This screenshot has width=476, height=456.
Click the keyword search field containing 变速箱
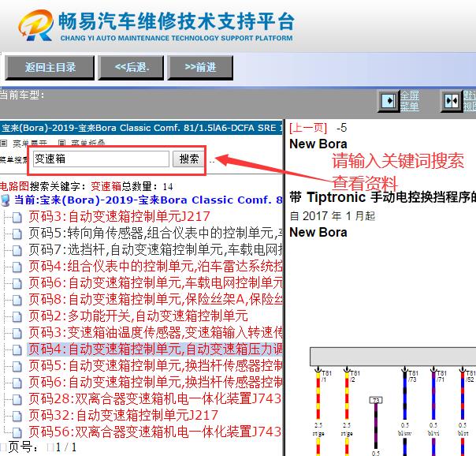[x=101, y=159]
